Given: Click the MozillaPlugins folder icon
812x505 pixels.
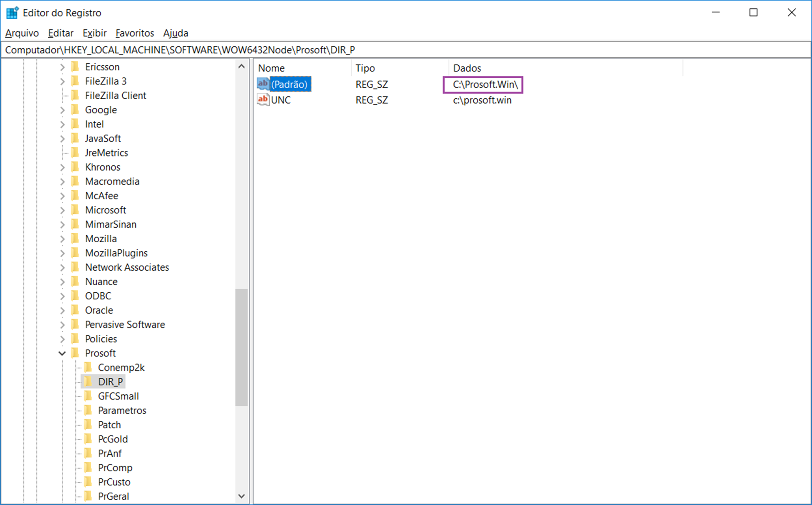Looking at the screenshot, I should [x=75, y=253].
